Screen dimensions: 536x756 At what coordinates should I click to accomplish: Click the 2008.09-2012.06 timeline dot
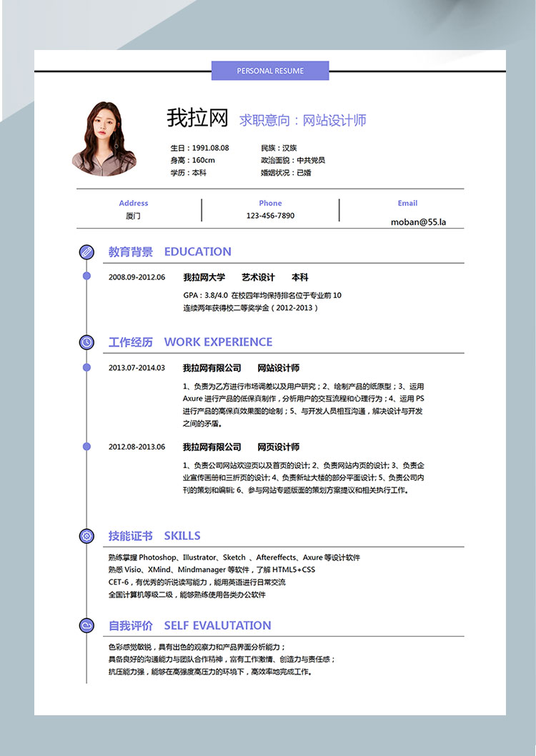tap(86, 276)
